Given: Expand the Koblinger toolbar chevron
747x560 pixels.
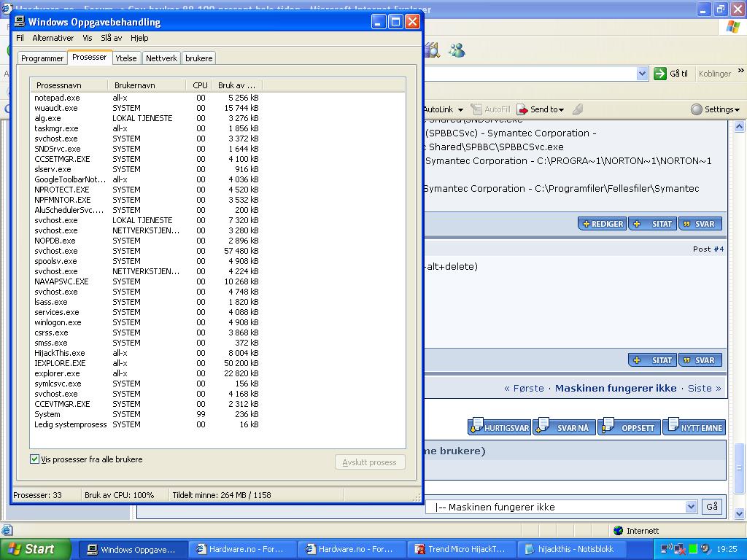Looking at the screenshot, I should click(x=741, y=71).
